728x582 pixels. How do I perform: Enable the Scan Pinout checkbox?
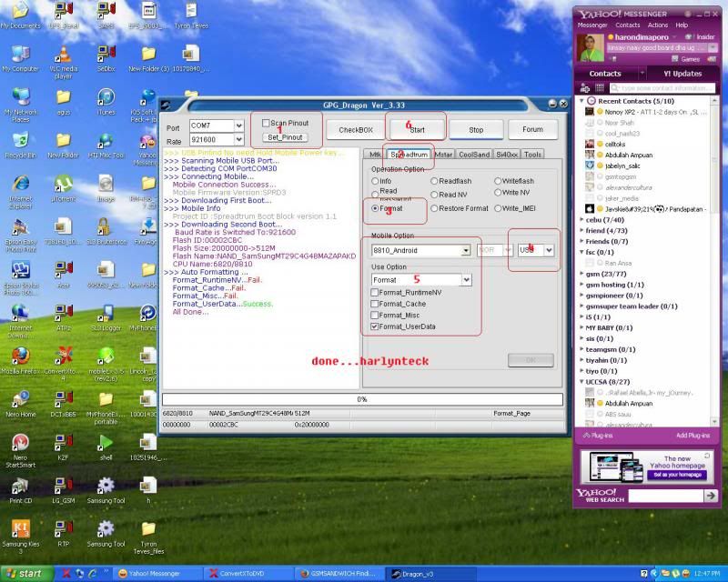266,123
